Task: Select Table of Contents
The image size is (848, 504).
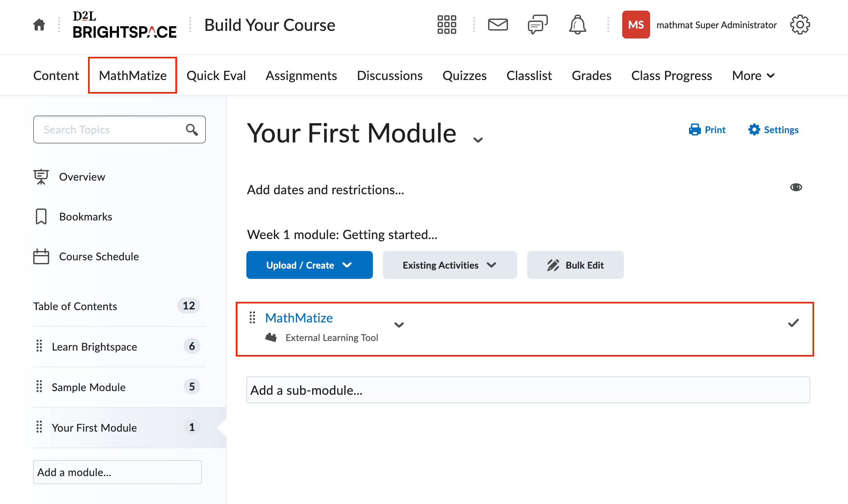Action: (x=75, y=306)
